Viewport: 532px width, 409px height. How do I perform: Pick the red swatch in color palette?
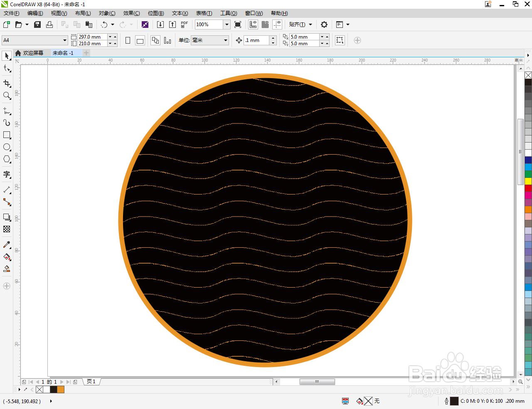[528, 188]
